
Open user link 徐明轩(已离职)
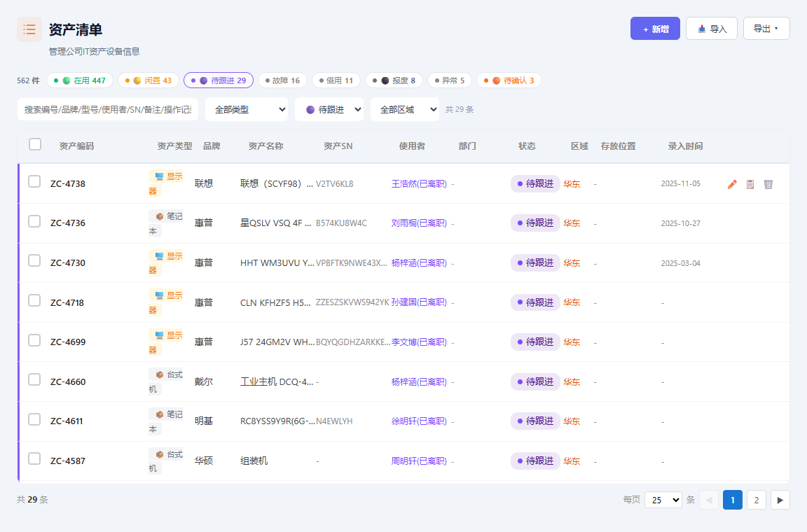[419, 421]
